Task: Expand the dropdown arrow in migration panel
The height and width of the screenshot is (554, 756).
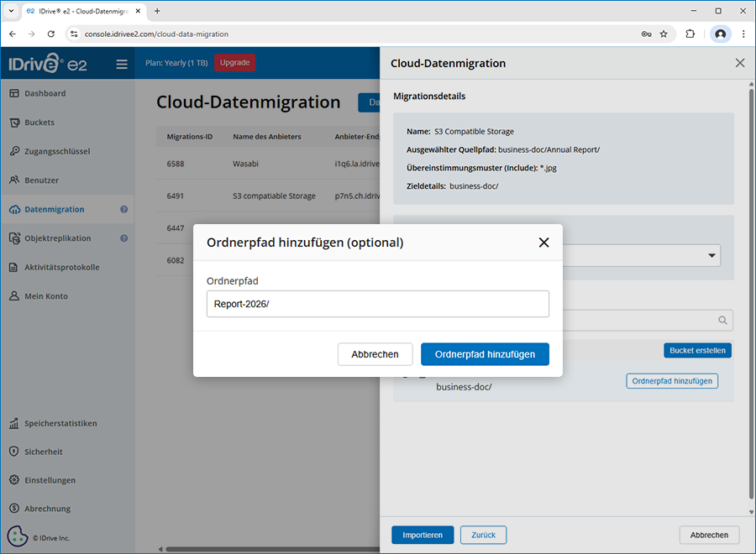Action: point(712,255)
